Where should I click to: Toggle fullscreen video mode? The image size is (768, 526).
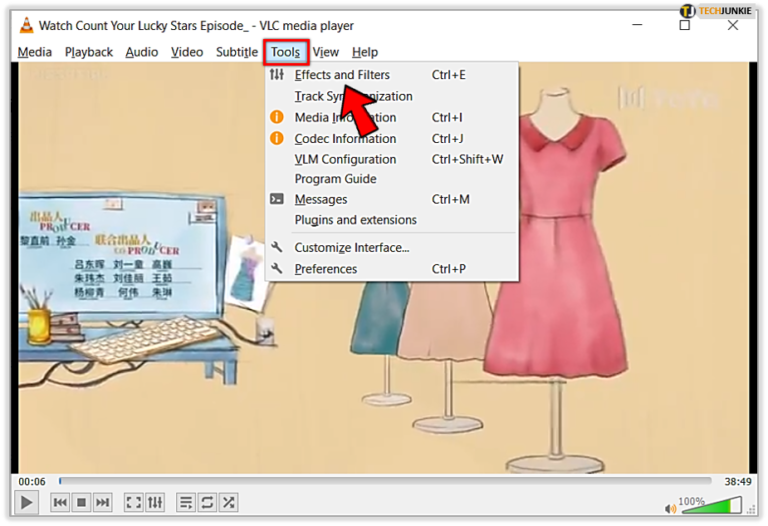click(134, 502)
